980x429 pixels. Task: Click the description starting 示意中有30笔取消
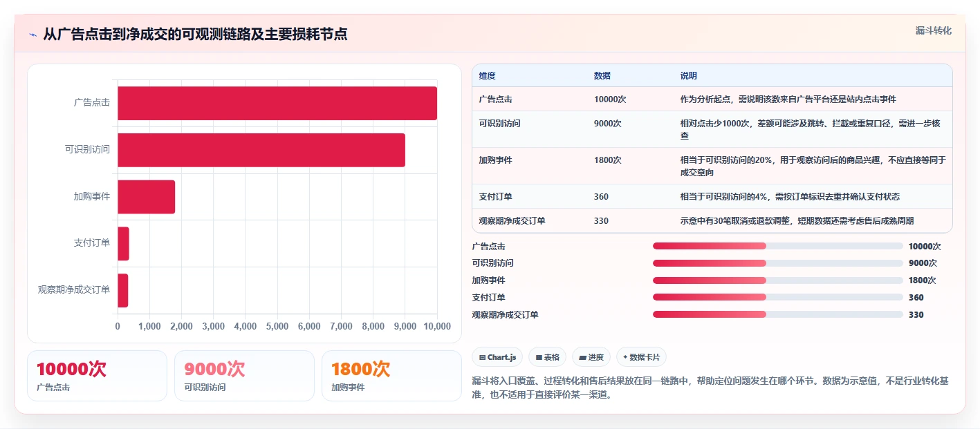click(x=797, y=221)
